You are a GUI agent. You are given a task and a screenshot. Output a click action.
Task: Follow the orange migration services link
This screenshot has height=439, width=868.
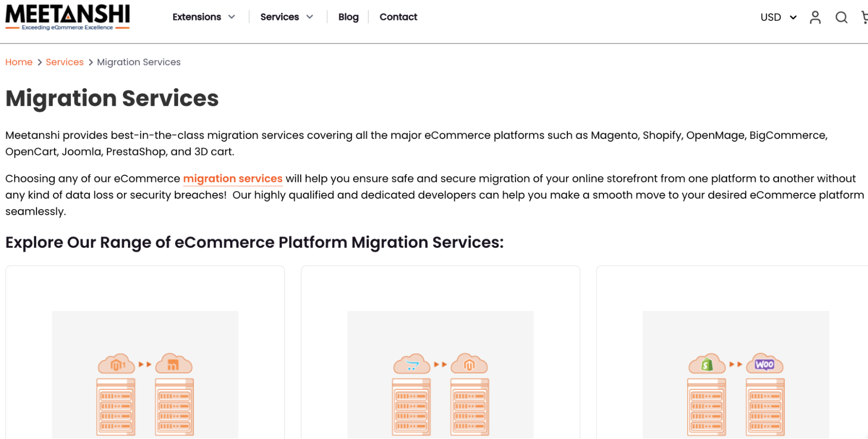[233, 179]
